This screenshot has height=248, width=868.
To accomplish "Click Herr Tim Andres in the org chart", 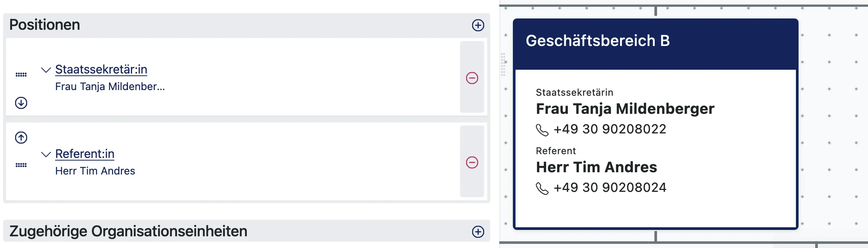I will [x=596, y=167].
